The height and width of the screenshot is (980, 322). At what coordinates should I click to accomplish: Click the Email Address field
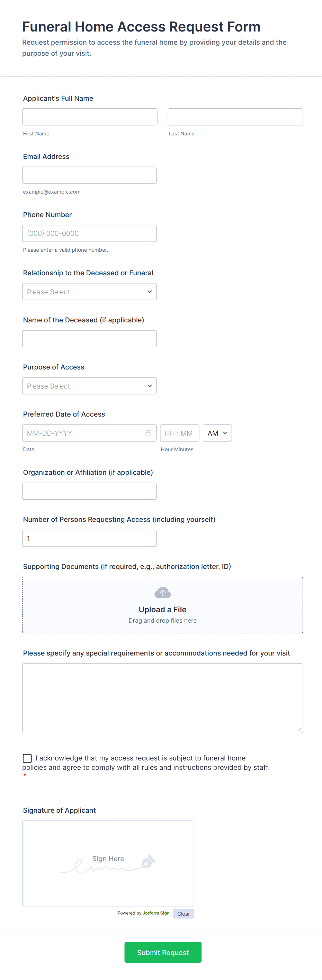(89, 175)
